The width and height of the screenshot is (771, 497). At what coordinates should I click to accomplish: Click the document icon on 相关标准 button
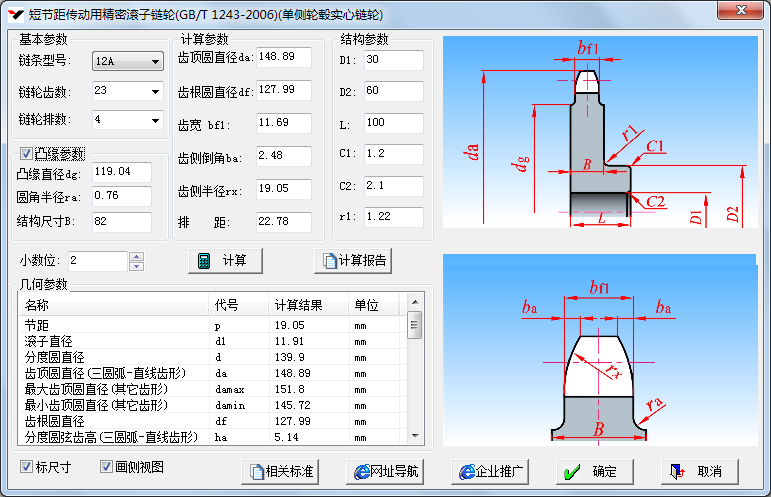point(257,471)
